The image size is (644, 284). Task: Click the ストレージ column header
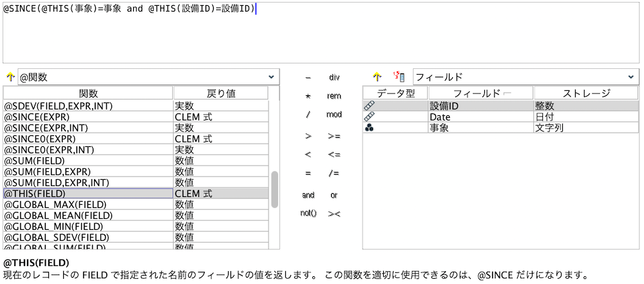(586, 93)
